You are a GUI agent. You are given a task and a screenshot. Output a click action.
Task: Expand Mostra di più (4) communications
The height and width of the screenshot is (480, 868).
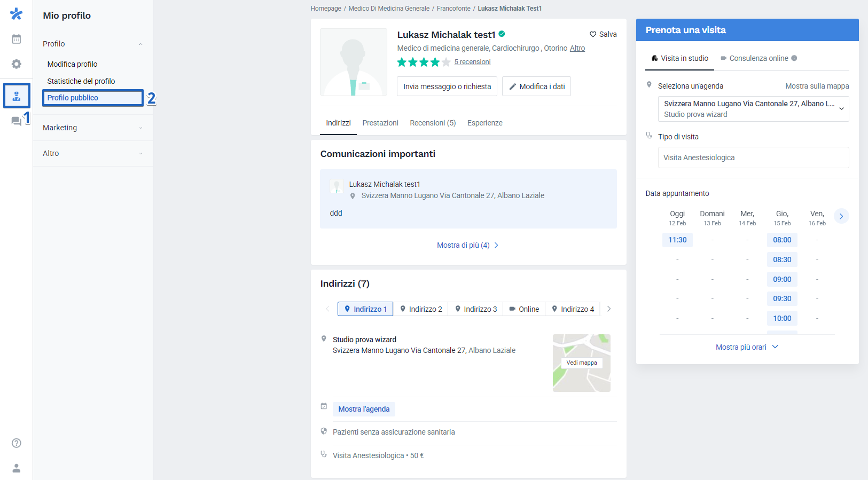pyautogui.click(x=468, y=245)
